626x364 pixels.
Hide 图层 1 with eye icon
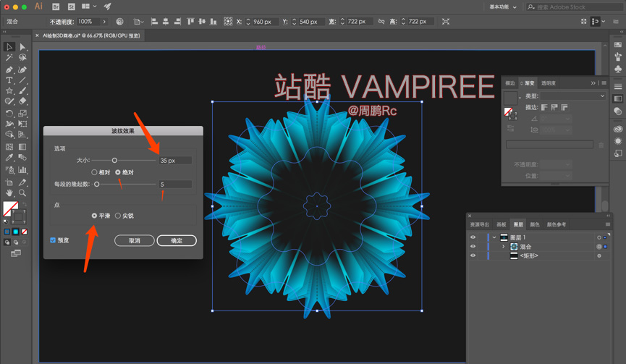(473, 237)
